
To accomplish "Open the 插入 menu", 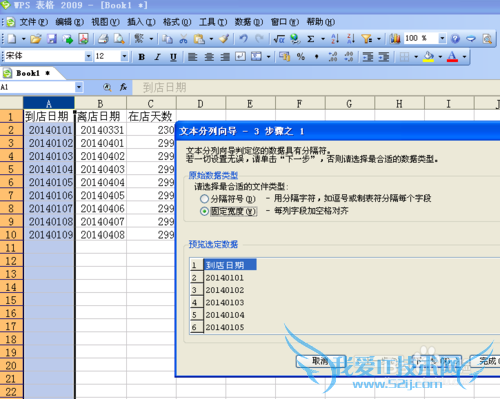I will point(141,22).
